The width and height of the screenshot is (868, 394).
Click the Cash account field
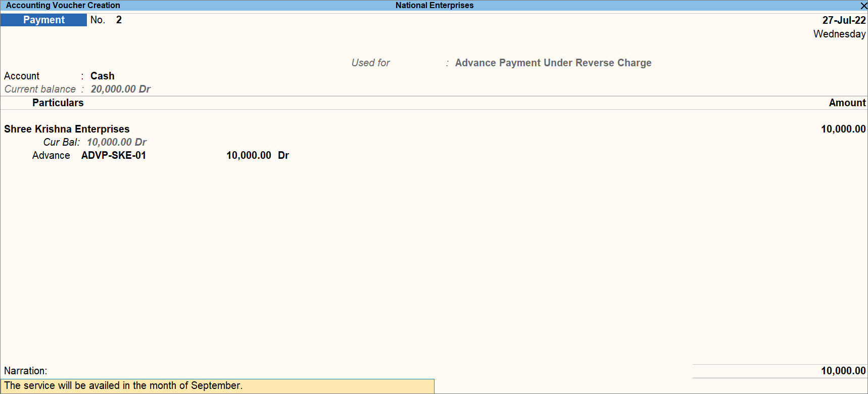click(103, 76)
